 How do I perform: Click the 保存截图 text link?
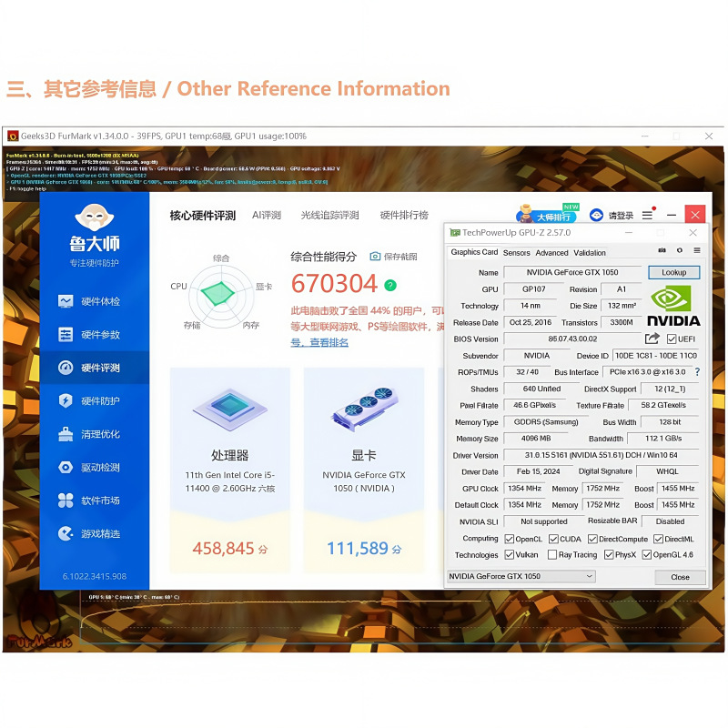pyautogui.click(x=400, y=257)
